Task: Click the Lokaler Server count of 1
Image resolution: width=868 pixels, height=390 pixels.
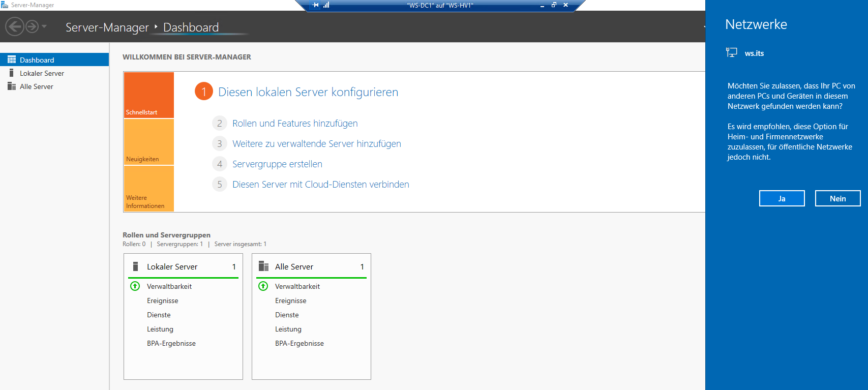Action: click(x=234, y=267)
